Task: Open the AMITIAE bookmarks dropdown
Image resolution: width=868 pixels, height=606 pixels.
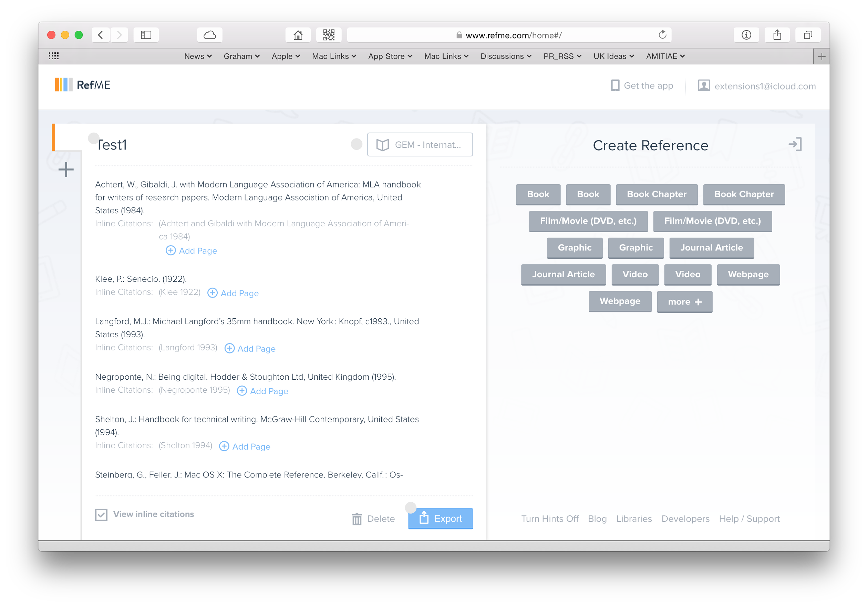Action: point(665,57)
